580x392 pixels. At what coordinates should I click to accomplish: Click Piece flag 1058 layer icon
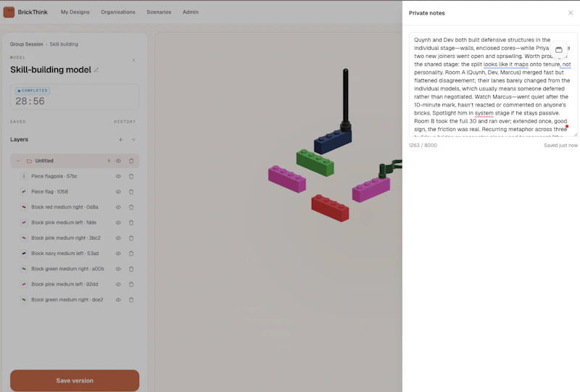(24, 192)
